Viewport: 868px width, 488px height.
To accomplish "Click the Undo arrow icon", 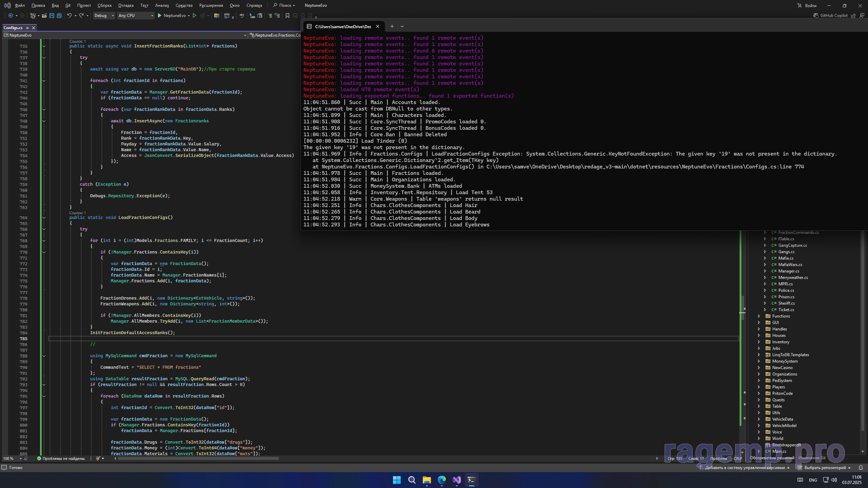I will pyautogui.click(x=69, y=16).
